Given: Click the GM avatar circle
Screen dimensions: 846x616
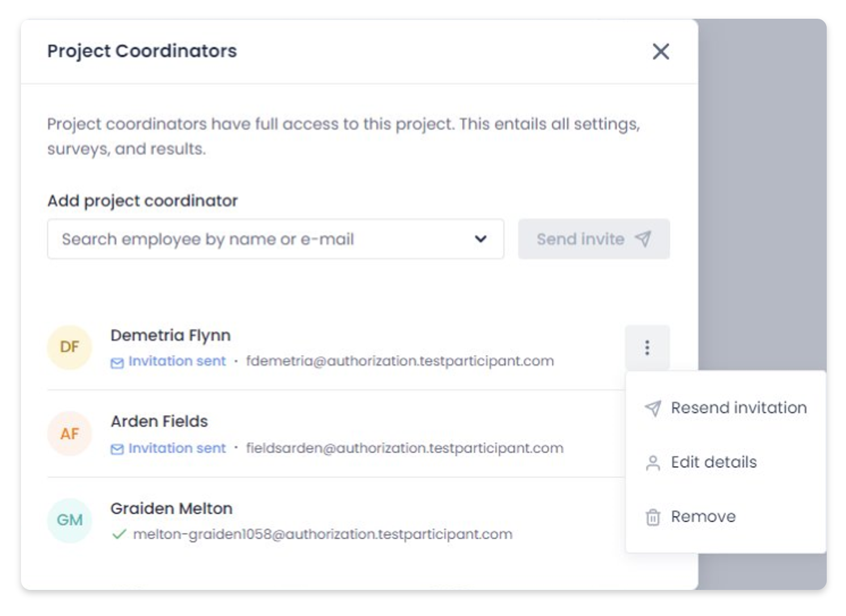Looking at the screenshot, I should (70, 520).
